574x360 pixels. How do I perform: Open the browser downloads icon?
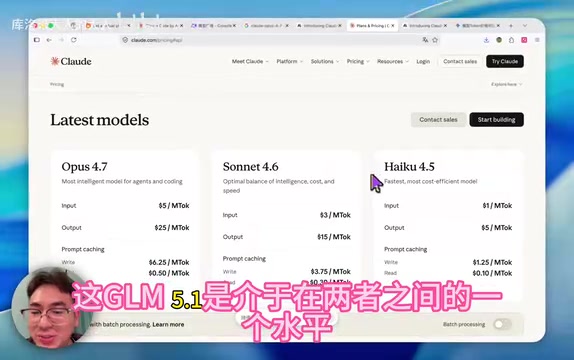(486, 40)
